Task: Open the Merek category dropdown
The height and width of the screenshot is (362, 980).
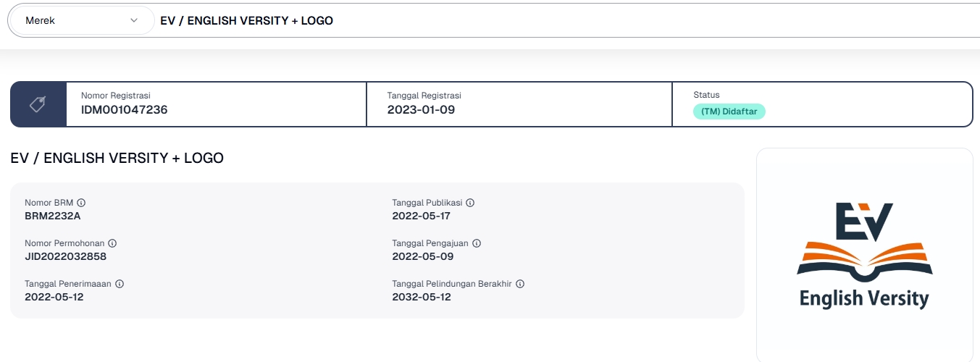Action: [81, 21]
